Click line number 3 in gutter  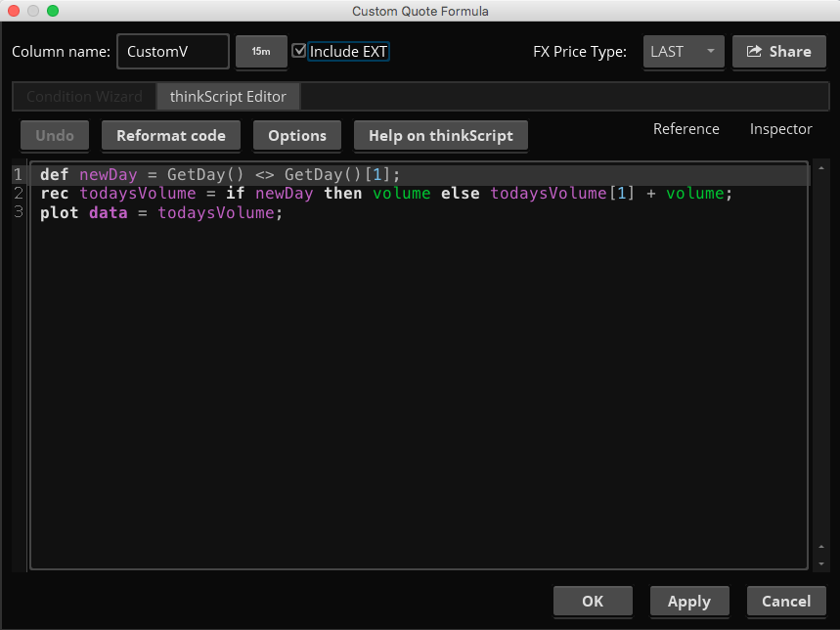[19, 212]
